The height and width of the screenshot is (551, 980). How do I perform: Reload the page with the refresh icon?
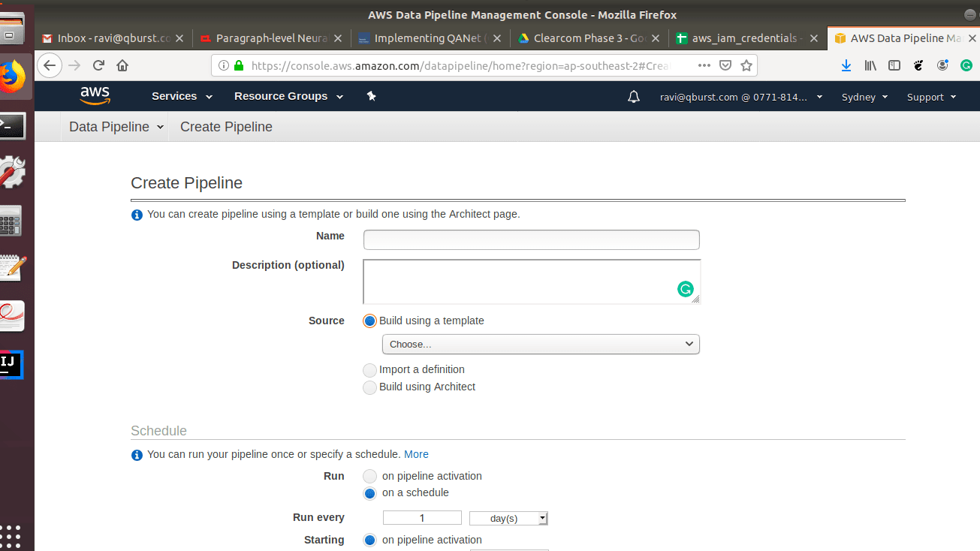tap(98, 65)
